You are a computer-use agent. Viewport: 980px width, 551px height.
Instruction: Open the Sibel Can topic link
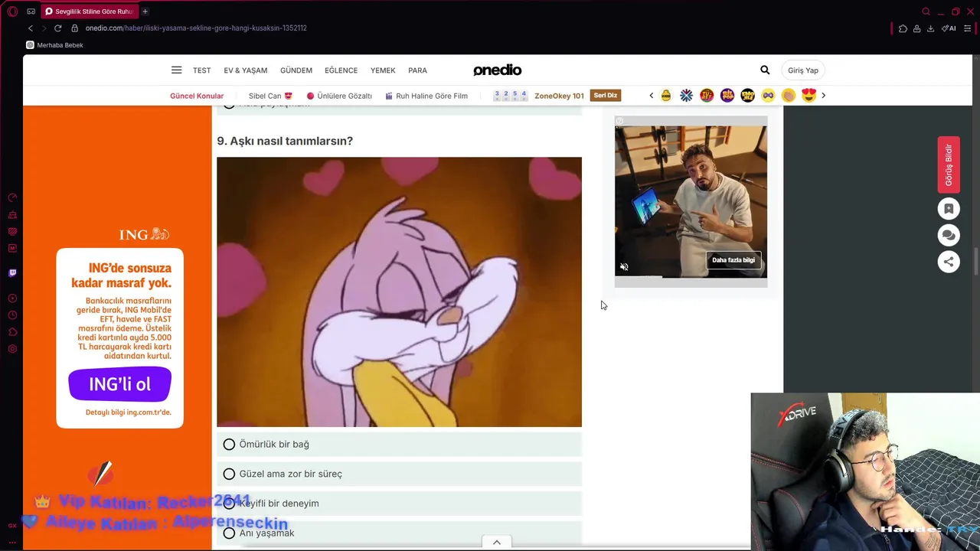click(x=270, y=96)
